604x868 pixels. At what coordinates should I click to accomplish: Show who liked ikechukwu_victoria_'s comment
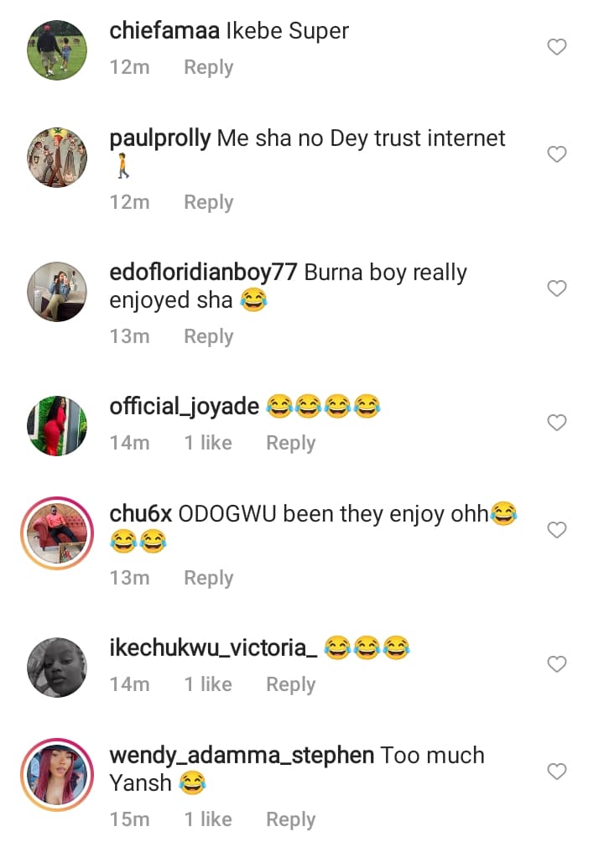click(x=208, y=684)
